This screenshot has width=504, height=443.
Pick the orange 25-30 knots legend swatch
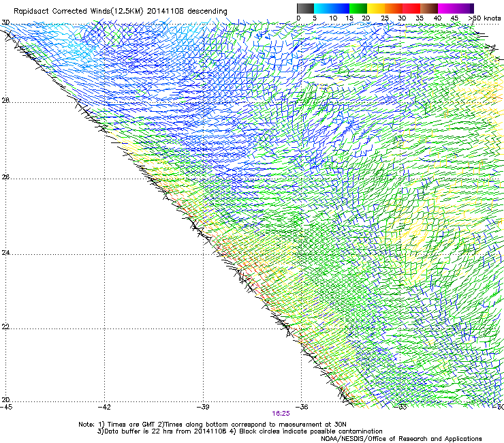point(394,8)
